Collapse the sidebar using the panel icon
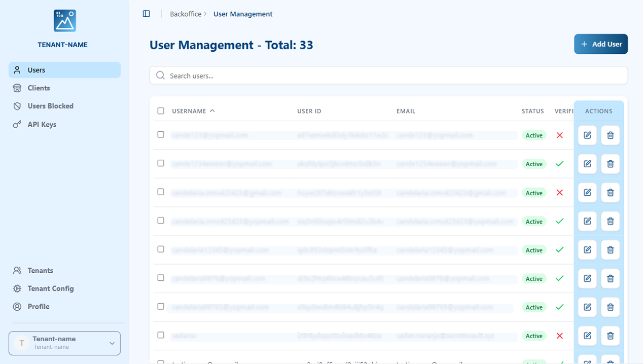This screenshot has height=364, width=643. (x=146, y=14)
